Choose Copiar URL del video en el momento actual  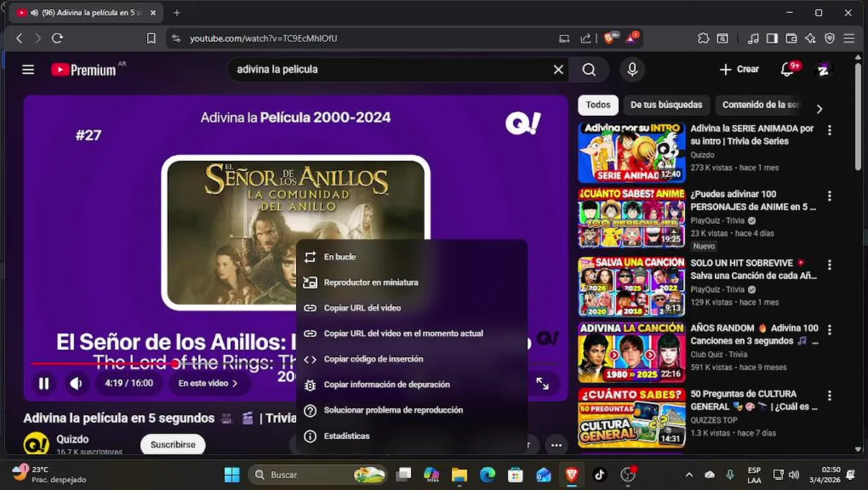tap(412, 333)
